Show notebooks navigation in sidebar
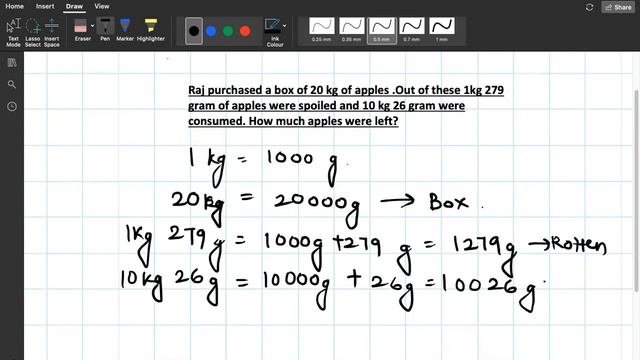This screenshot has width=640, height=360. [x=12, y=62]
